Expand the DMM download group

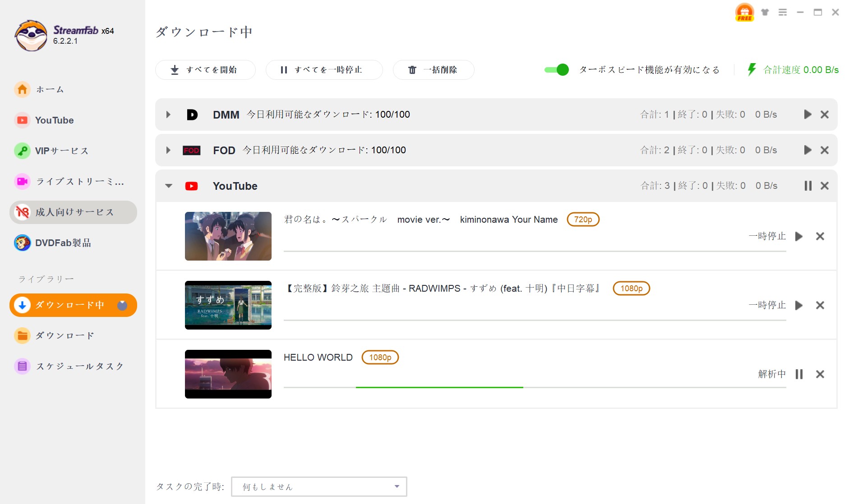pyautogui.click(x=168, y=115)
